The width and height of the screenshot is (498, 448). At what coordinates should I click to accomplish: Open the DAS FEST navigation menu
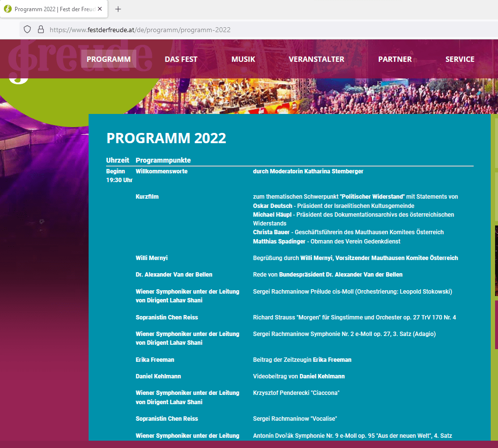(x=181, y=59)
